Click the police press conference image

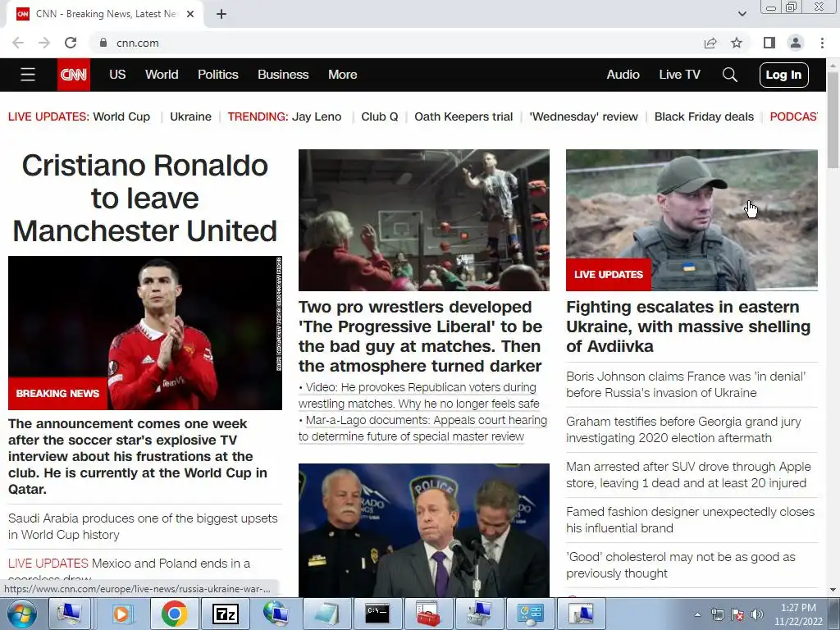point(424,531)
